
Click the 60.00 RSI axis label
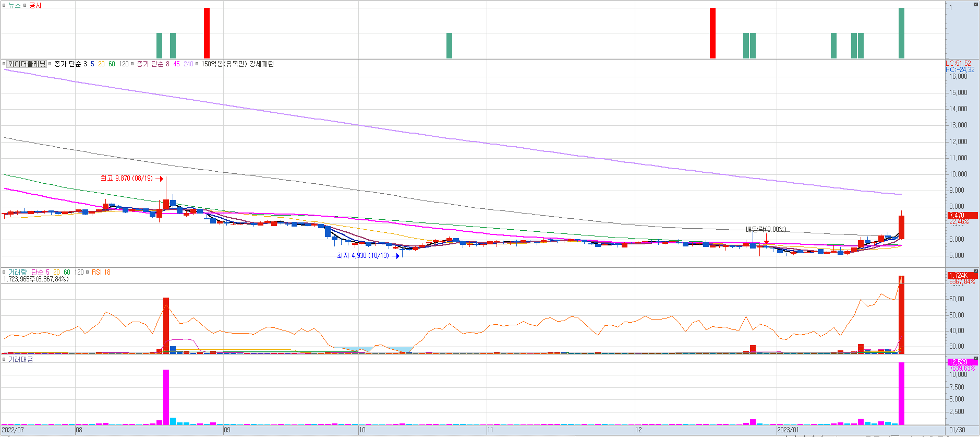pos(957,299)
